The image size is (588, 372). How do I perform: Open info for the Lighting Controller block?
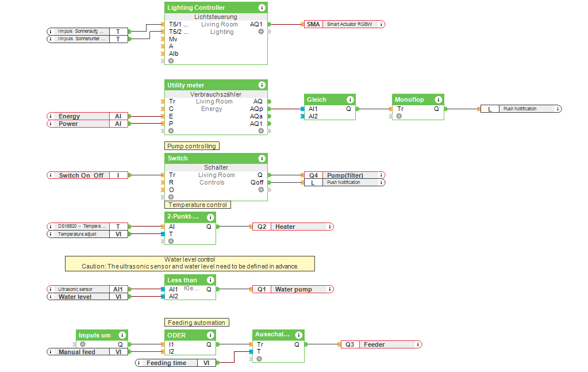click(263, 7)
